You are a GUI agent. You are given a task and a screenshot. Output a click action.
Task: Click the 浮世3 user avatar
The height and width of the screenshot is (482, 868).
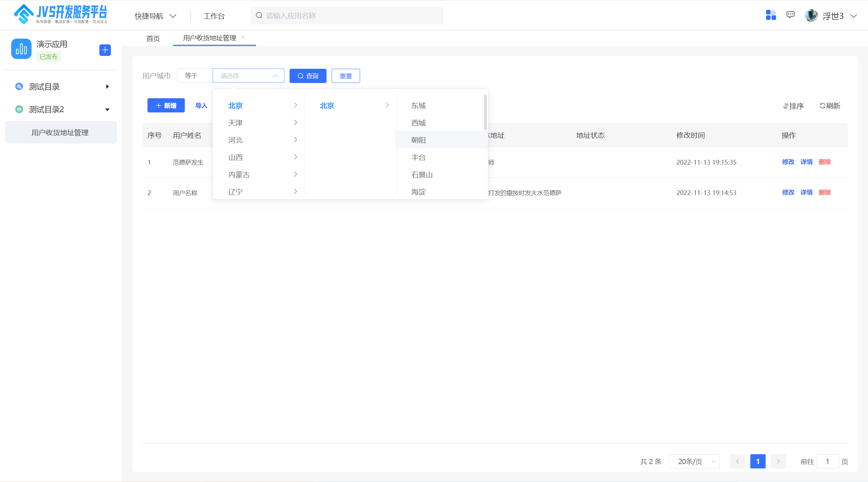[x=811, y=16]
